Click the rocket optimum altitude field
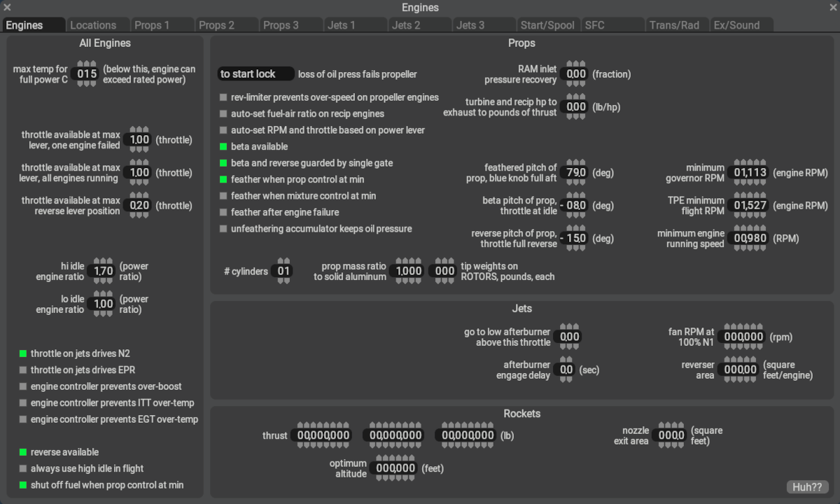The height and width of the screenshot is (504, 840). (395, 468)
